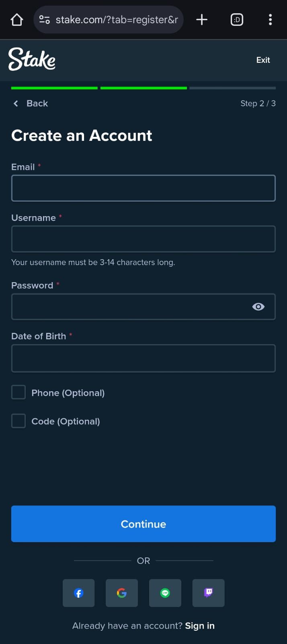287x644 pixels.
Task: Check the Code (Optional) box
Action: (x=18, y=421)
